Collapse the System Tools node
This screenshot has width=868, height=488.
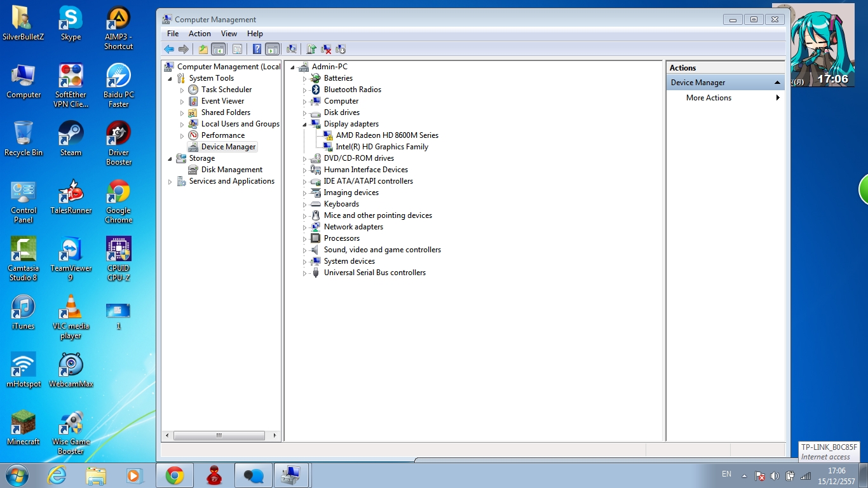point(170,78)
